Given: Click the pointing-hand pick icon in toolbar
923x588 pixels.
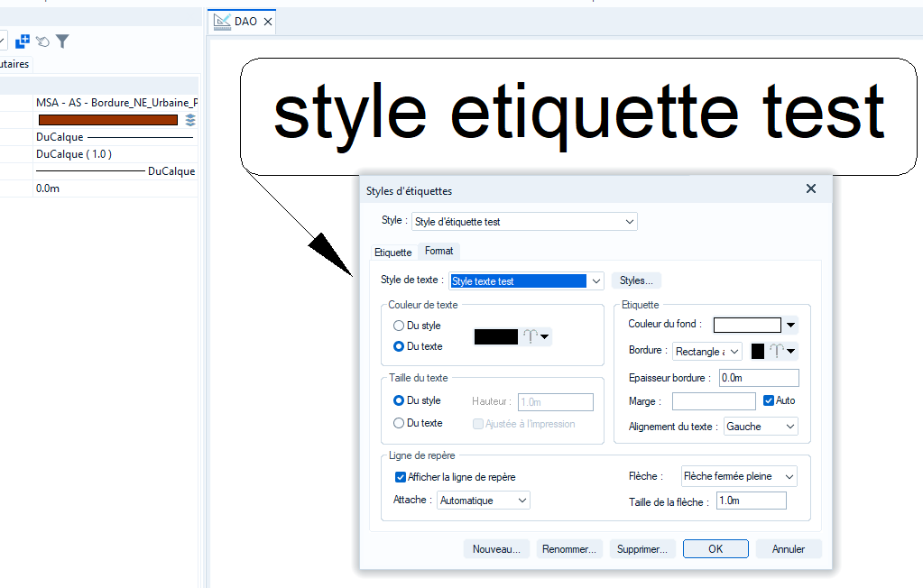Looking at the screenshot, I should pos(42,41).
